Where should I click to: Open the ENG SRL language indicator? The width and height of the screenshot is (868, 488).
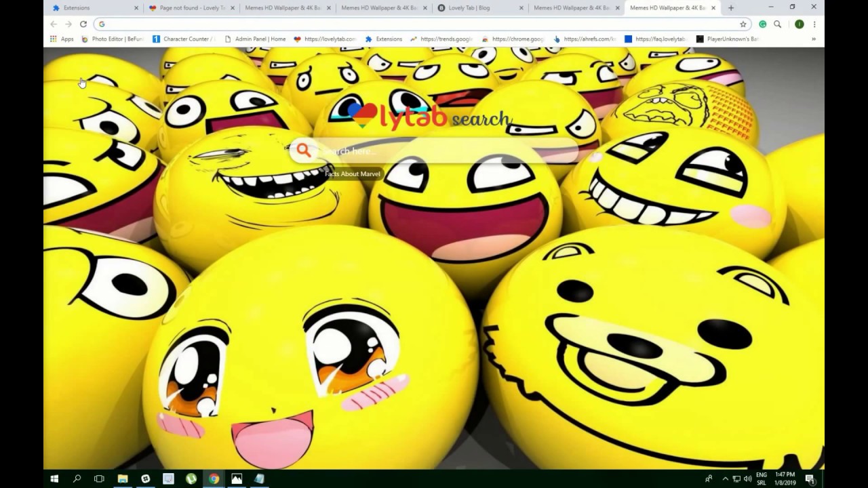pyautogui.click(x=762, y=479)
